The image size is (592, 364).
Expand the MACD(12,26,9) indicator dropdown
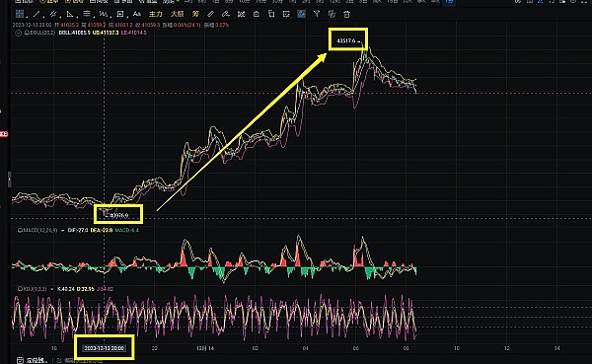pyautogui.click(x=62, y=230)
